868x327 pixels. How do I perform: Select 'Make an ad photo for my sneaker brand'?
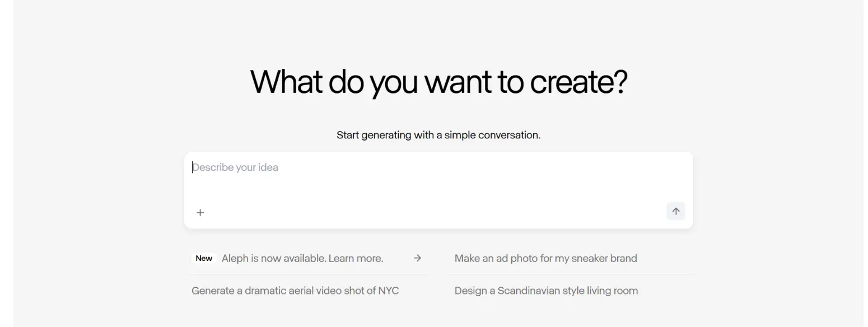pos(545,259)
